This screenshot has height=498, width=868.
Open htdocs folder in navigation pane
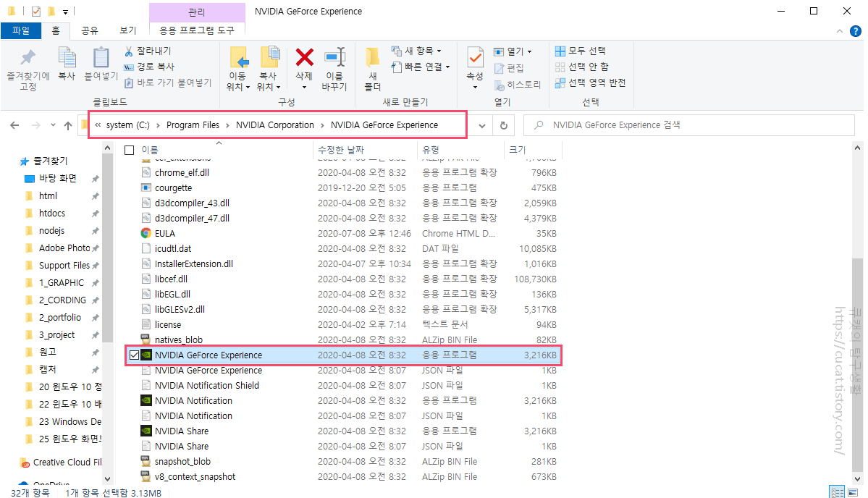pos(52,213)
